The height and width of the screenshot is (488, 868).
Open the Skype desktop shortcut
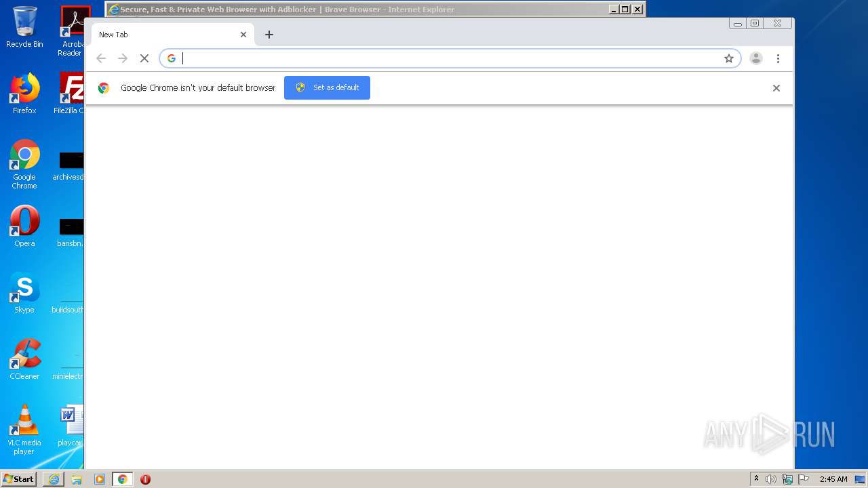[x=24, y=293]
